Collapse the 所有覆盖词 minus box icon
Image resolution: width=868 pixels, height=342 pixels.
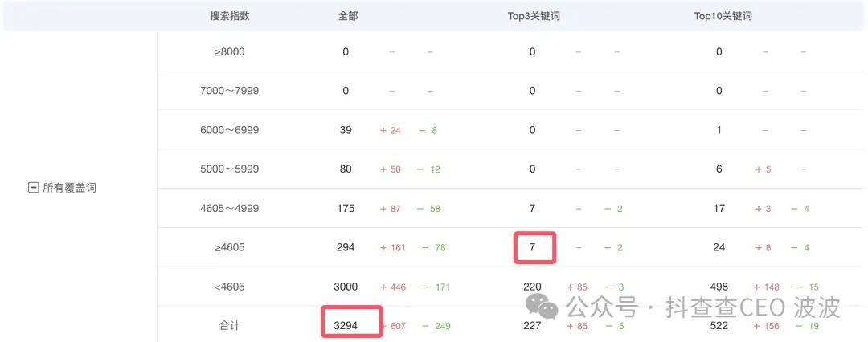tap(34, 188)
